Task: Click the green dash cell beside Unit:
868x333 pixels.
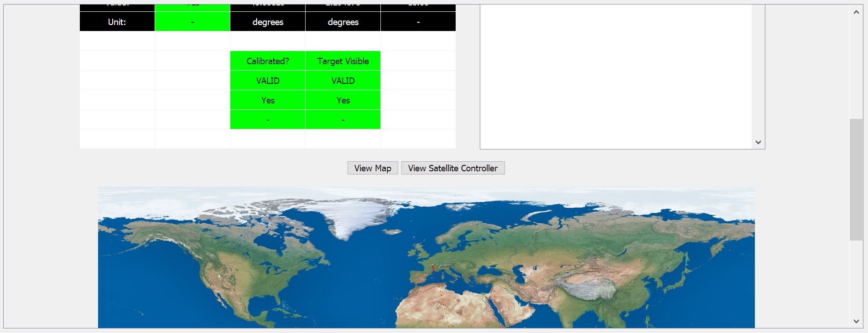Action: (x=192, y=22)
